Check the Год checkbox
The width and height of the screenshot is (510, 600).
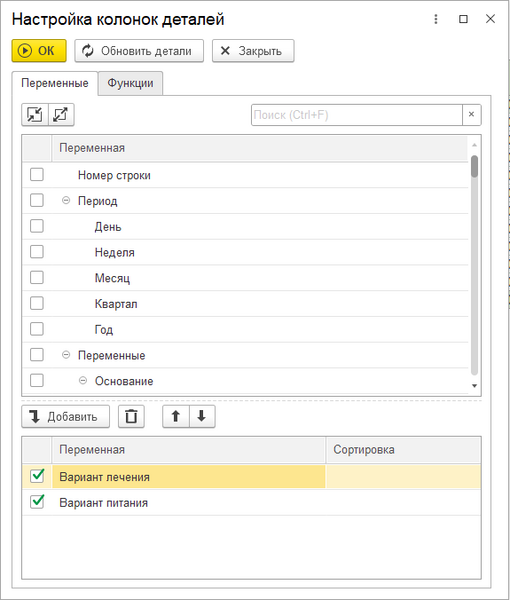(37, 329)
